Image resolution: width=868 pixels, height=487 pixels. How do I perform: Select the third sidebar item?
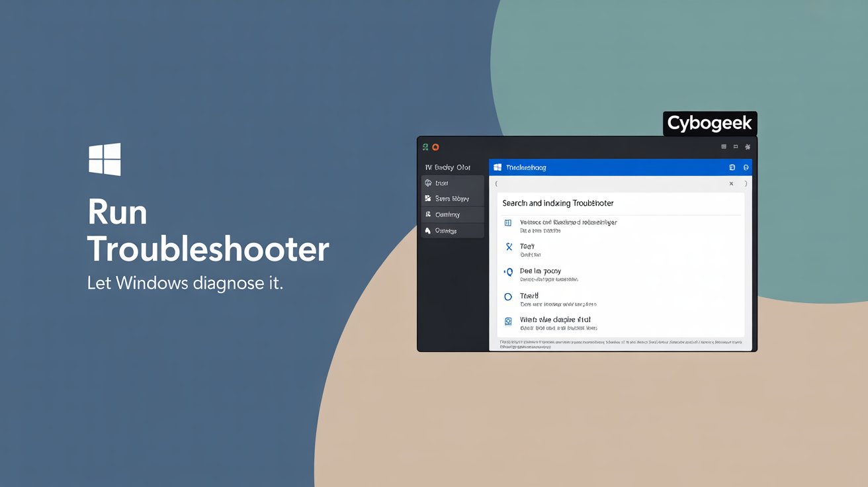coord(453,214)
